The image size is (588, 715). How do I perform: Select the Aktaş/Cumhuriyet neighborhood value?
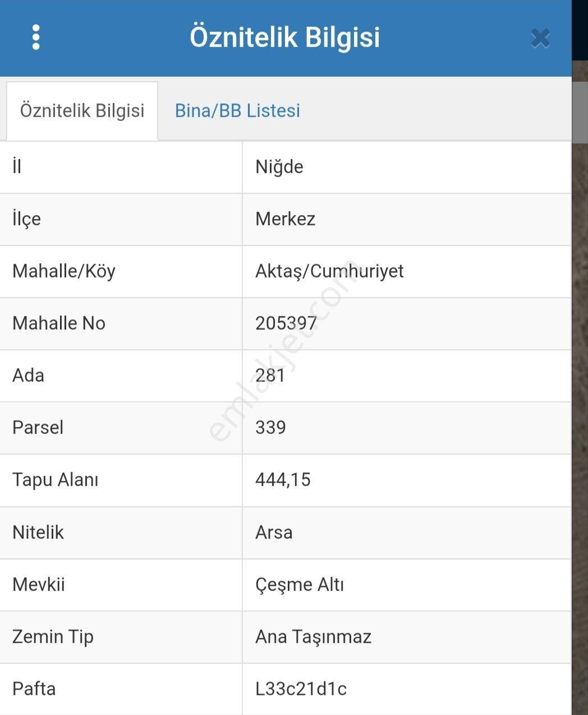pyautogui.click(x=329, y=271)
